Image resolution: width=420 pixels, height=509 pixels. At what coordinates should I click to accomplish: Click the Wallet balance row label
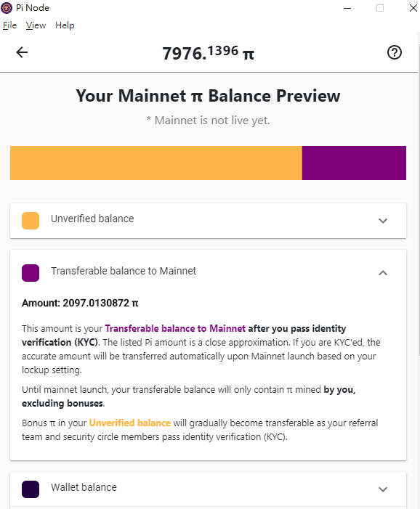pyautogui.click(x=84, y=487)
